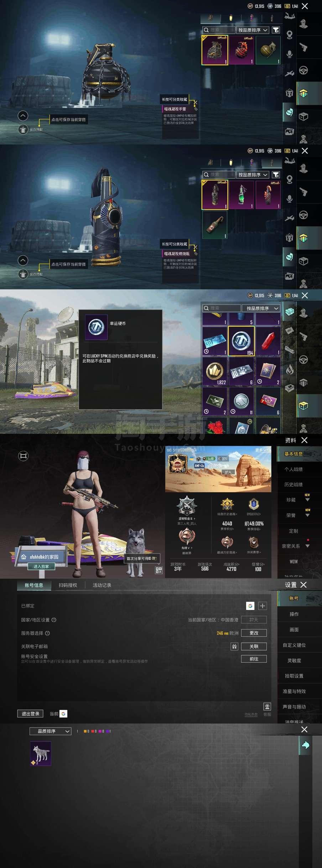Click the 更改 server button
Image resolution: width=322 pixels, height=868 pixels.
254,633
